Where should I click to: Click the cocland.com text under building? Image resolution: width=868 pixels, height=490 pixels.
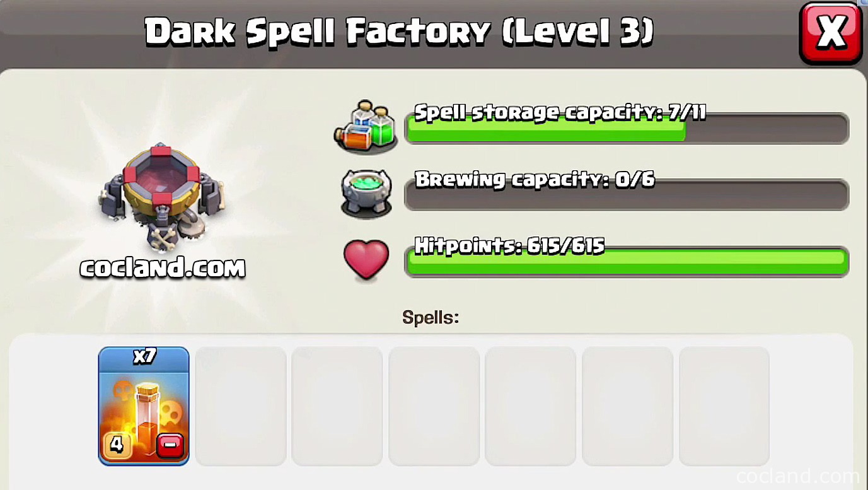pos(163,269)
